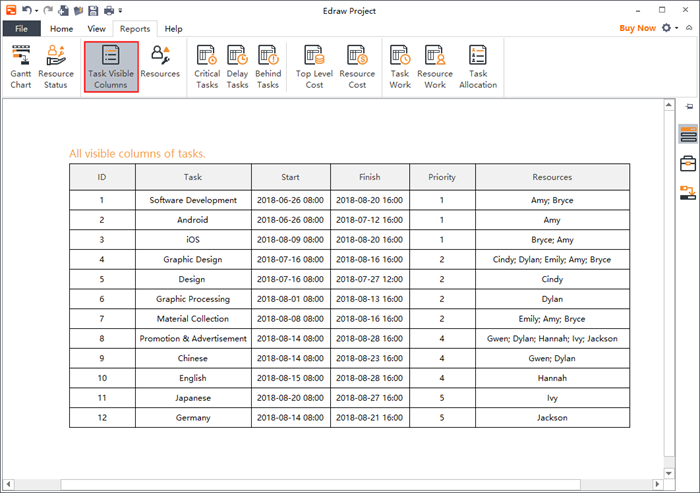
Task: Open the Top Level Cost report
Action: [x=314, y=67]
